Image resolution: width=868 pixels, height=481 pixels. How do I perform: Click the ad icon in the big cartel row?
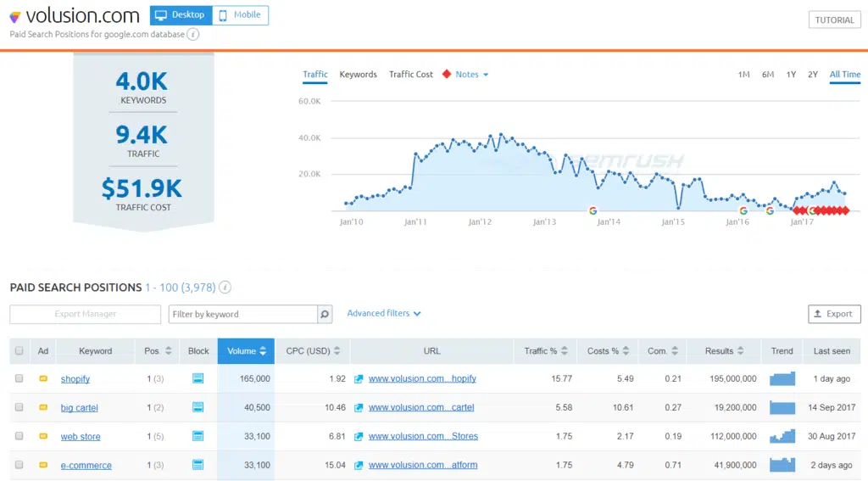point(43,407)
